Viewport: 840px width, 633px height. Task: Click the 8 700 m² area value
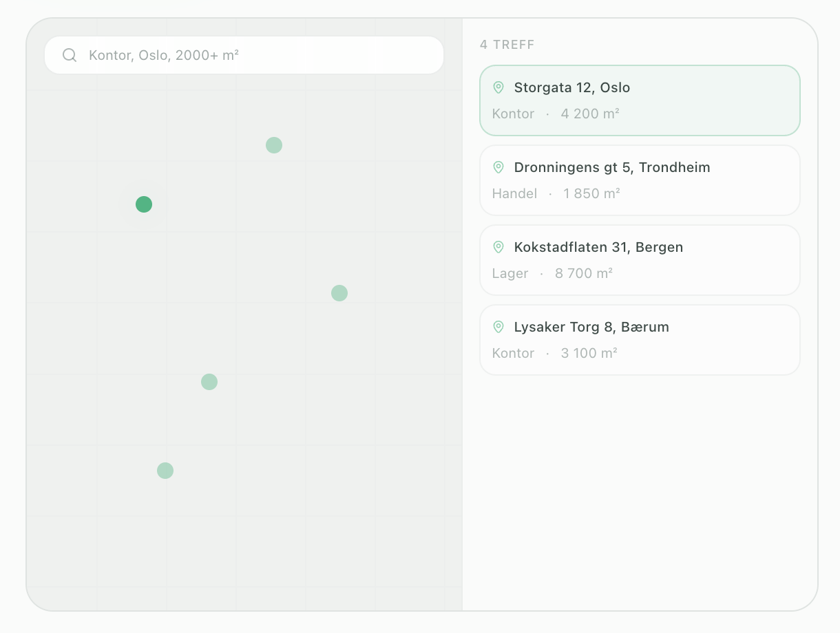pos(584,273)
